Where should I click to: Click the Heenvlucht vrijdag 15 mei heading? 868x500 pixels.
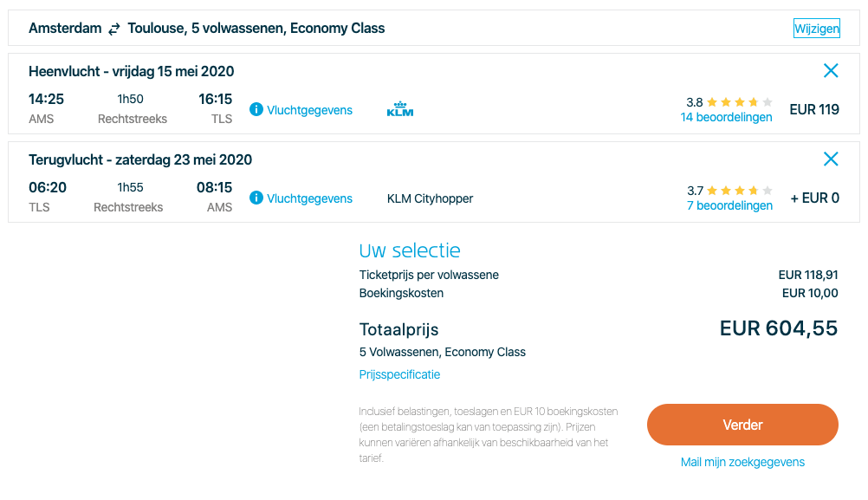click(x=131, y=71)
